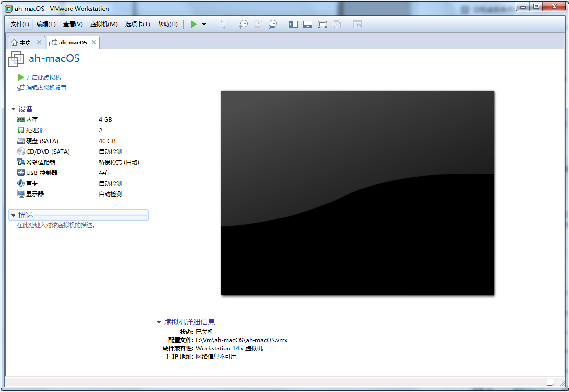Open the 虚拟机 menu
Viewport: 569px width, 392px height.
(x=104, y=24)
